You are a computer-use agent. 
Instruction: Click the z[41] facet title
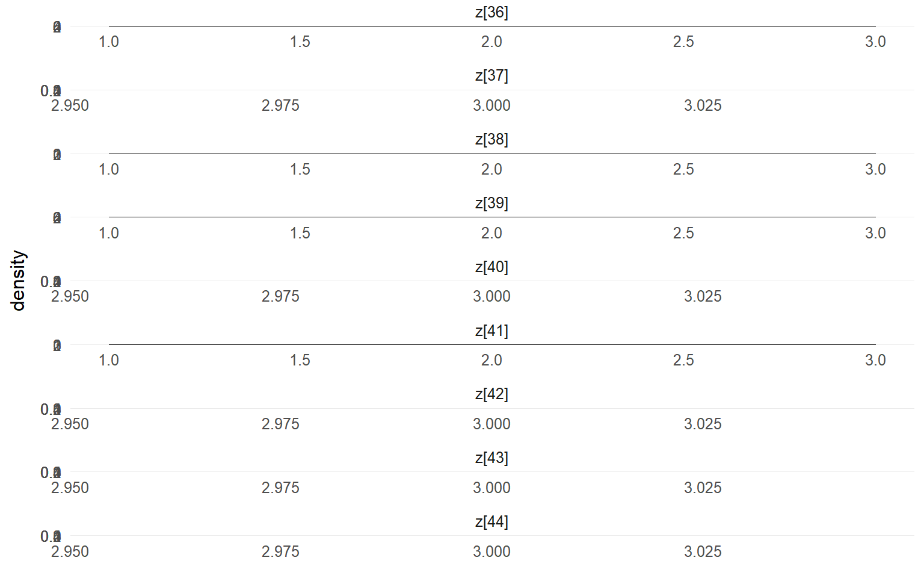[491, 331]
